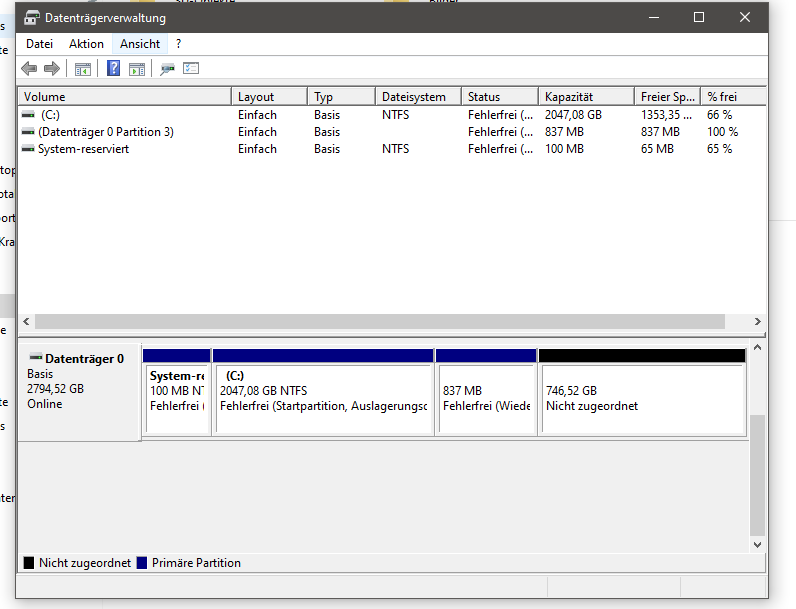Select the 837 MB recovery partition block

tap(486, 392)
